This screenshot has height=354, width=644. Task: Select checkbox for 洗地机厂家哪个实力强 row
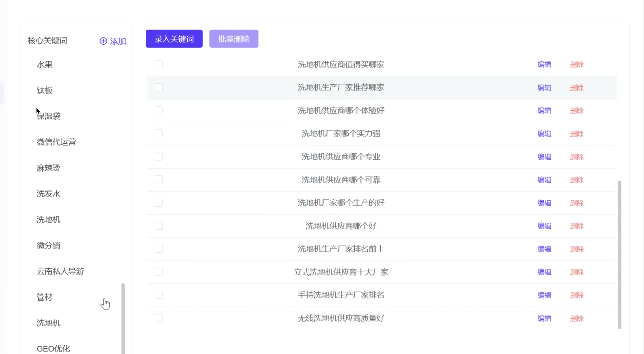point(158,133)
